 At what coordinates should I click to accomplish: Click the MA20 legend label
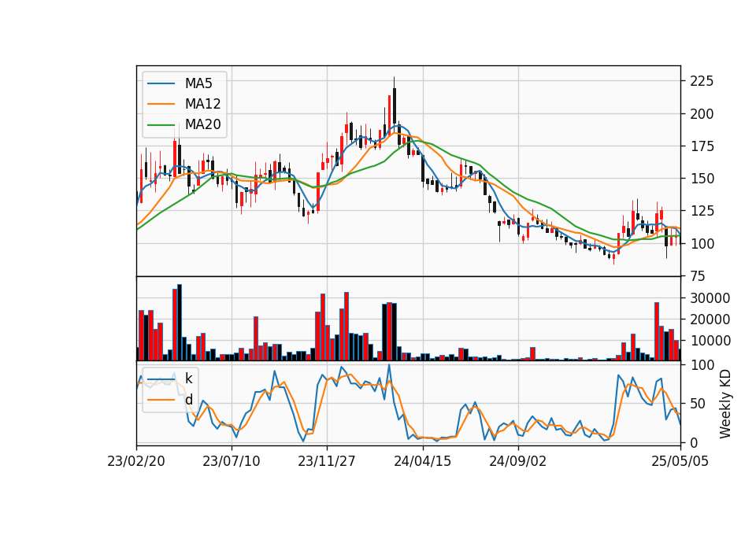click(202, 124)
